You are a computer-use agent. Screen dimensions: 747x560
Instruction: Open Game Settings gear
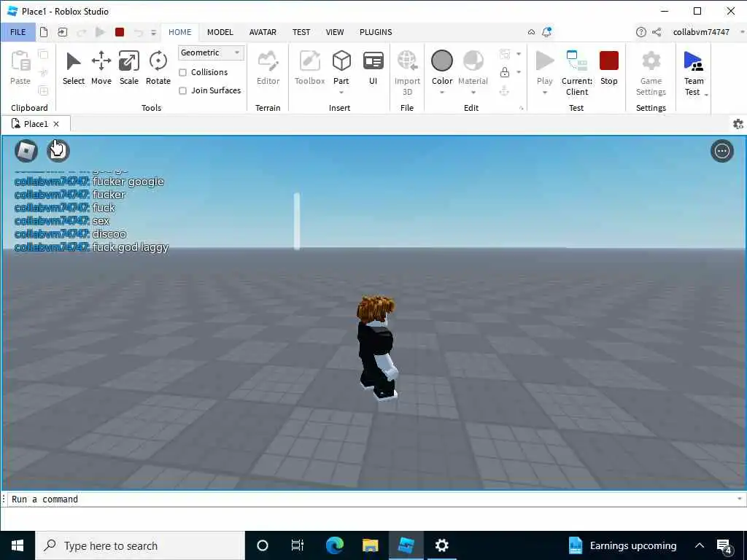click(651, 61)
